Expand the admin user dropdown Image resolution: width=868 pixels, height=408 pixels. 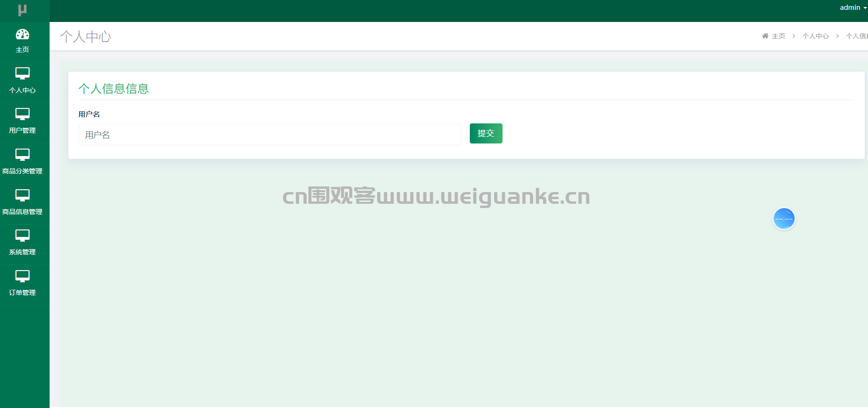point(853,7)
